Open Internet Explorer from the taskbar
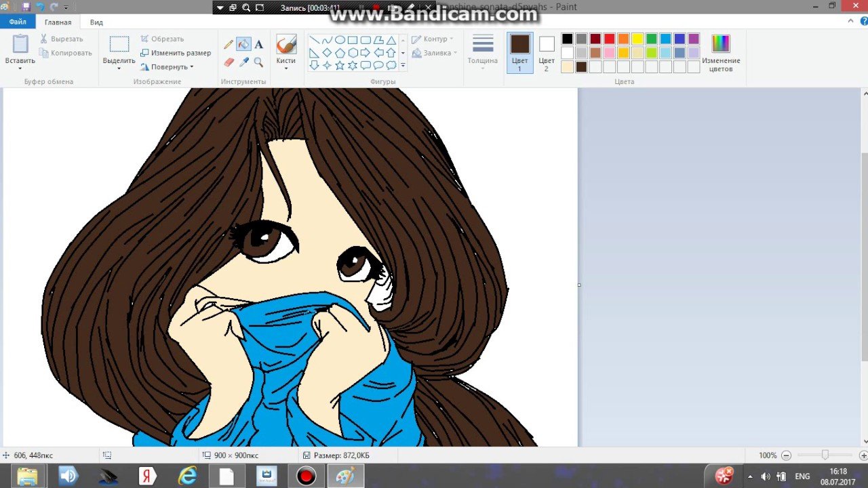 (x=186, y=476)
